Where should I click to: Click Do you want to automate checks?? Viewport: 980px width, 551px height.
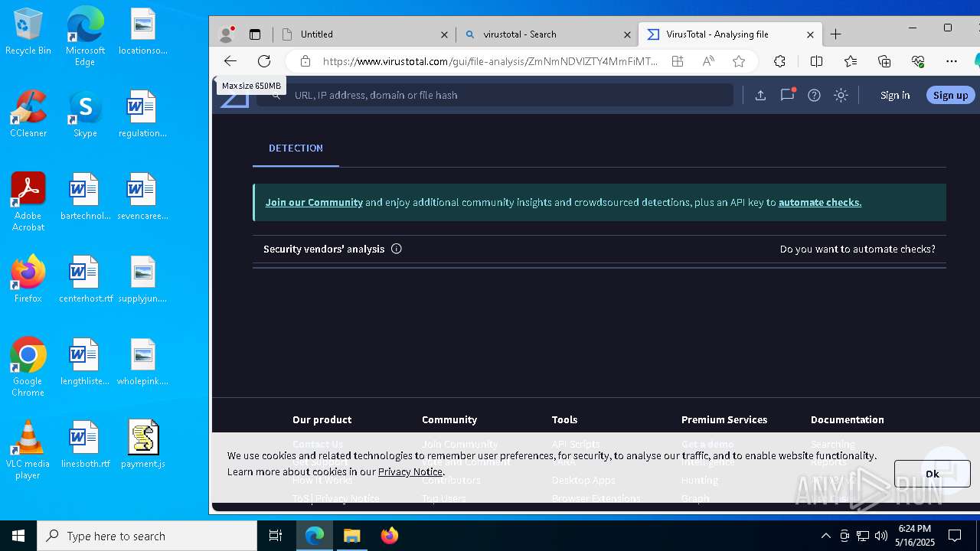click(857, 249)
